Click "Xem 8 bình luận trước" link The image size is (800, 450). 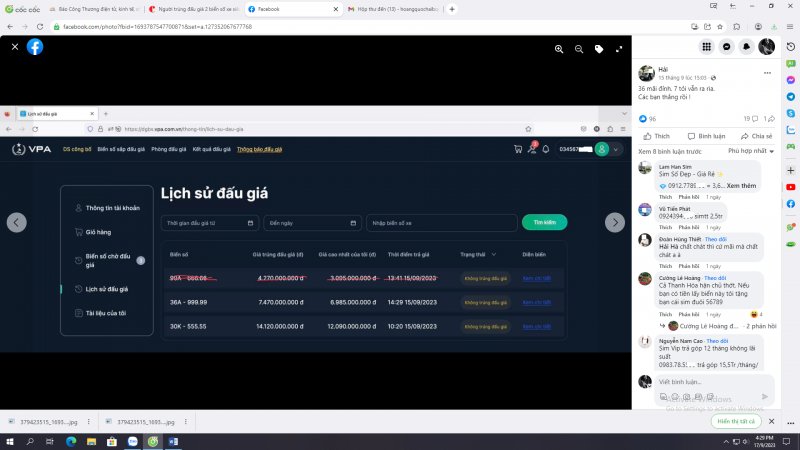pyautogui.click(x=673, y=151)
